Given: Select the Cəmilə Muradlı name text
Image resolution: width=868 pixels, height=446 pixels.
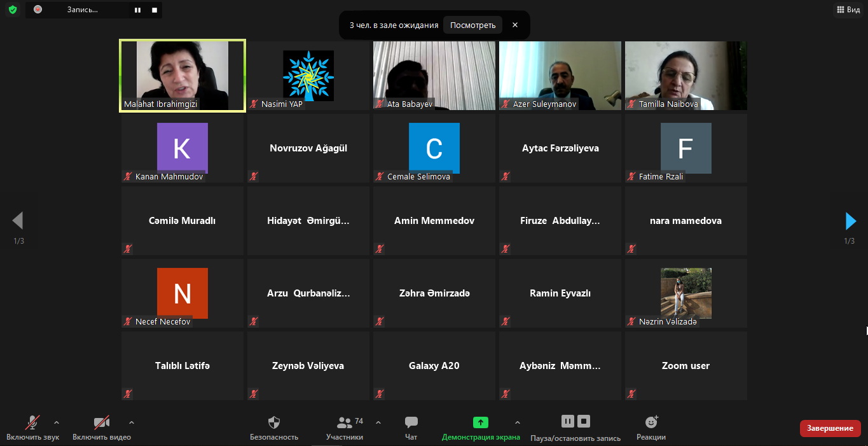Looking at the screenshot, I should pyautogui.click(x=183, y=221).
